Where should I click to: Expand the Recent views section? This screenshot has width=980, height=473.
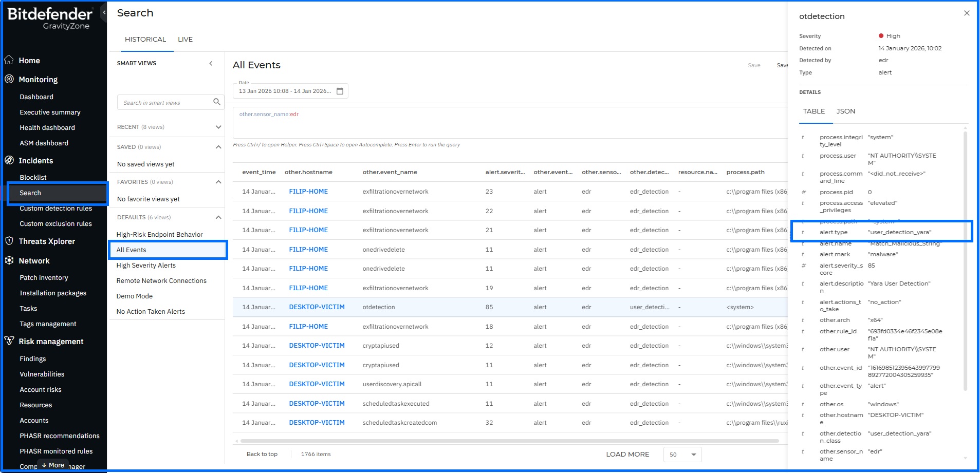tap(218, 127)
